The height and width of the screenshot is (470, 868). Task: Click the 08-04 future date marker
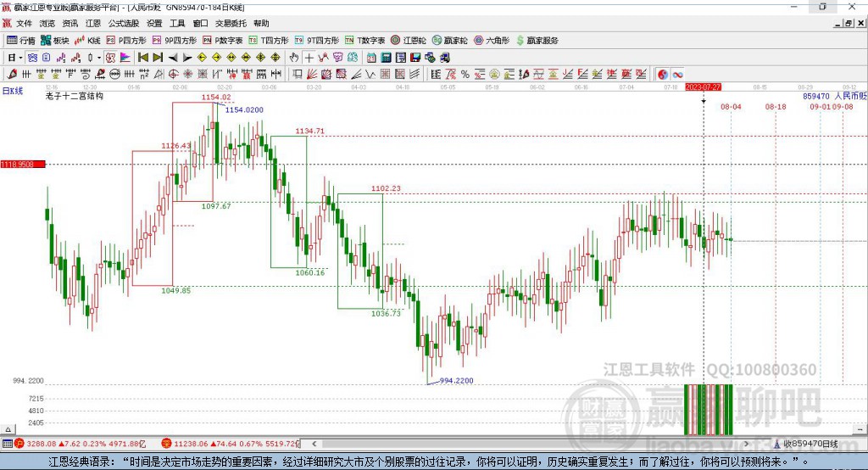pyautogui.click(x=731, y=106)
